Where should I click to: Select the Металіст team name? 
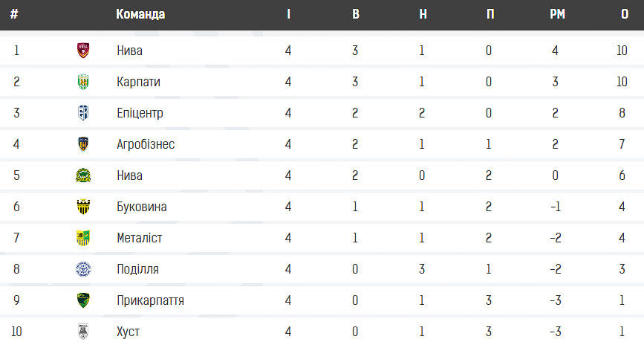point(139,238)
